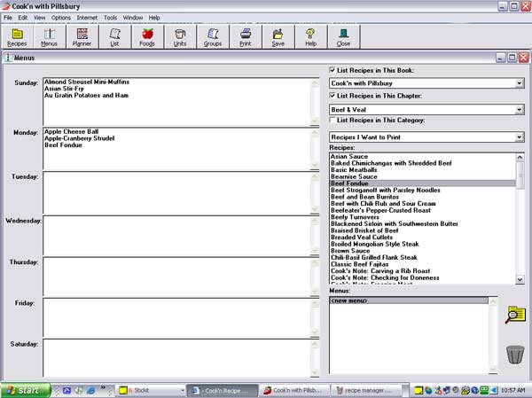
Task: Click the find menu magnifier icon
Action: click(x=515, y=315)
